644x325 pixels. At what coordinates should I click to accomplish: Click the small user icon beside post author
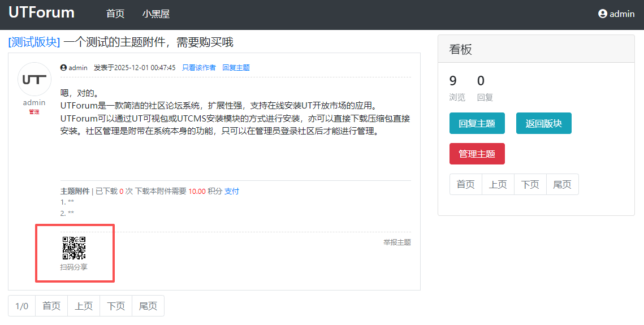pyautogui.click(x=63, y=68)
